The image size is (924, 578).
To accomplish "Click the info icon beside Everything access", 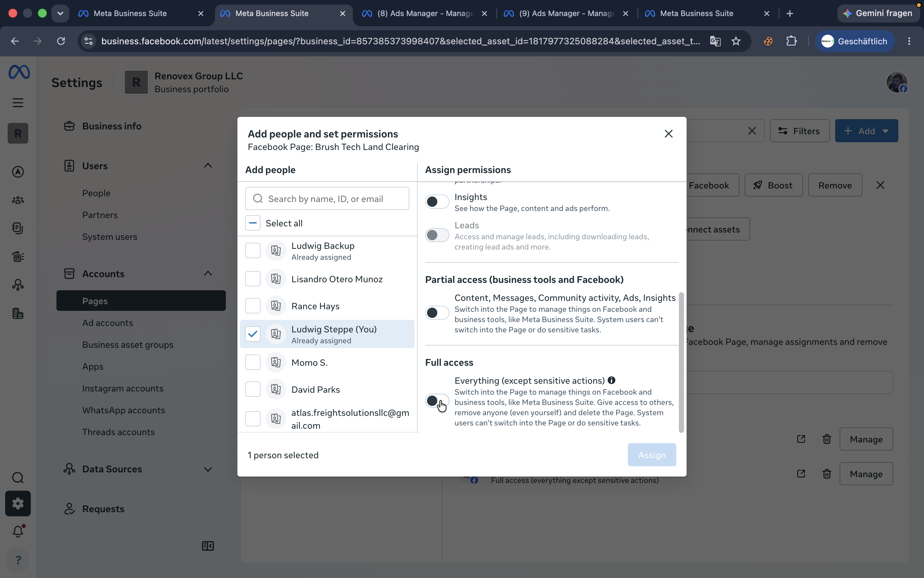I will [x=611, y=381].
